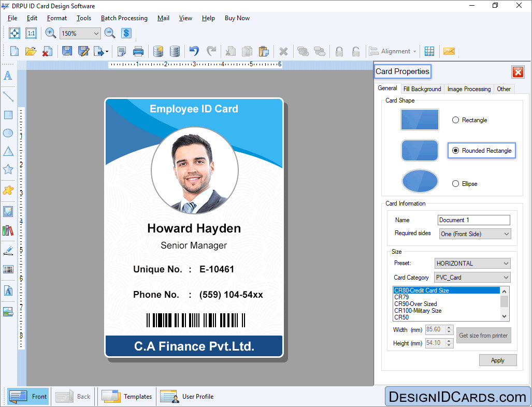
Task: Create a new document with the blank page icon
Action: 15,51
